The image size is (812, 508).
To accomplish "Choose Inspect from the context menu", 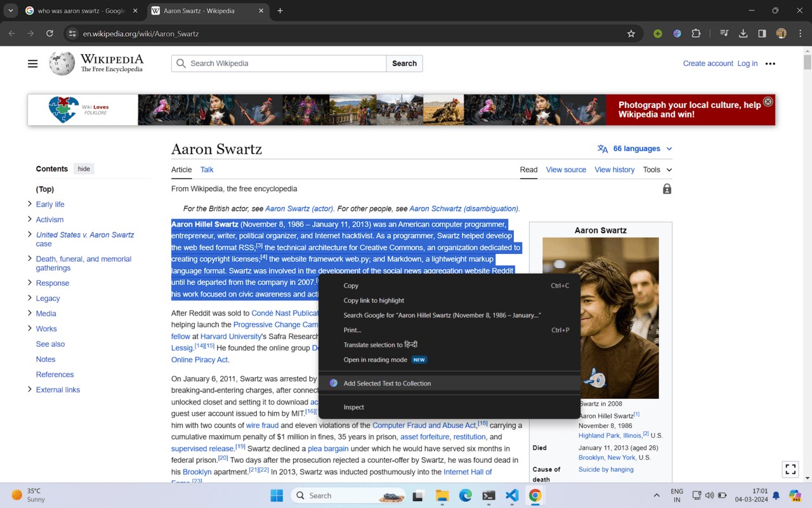I will point(449,407).
